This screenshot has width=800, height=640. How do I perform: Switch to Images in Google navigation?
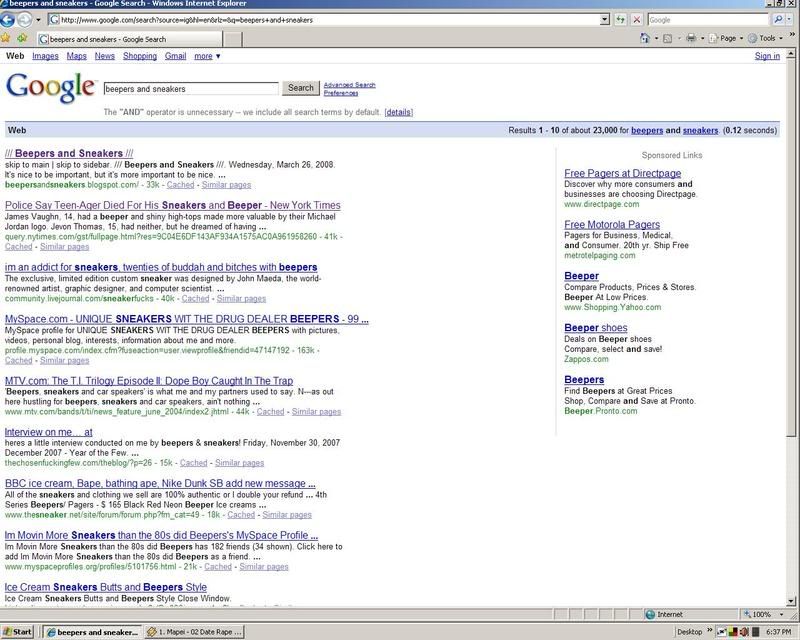tap(45, 56)
